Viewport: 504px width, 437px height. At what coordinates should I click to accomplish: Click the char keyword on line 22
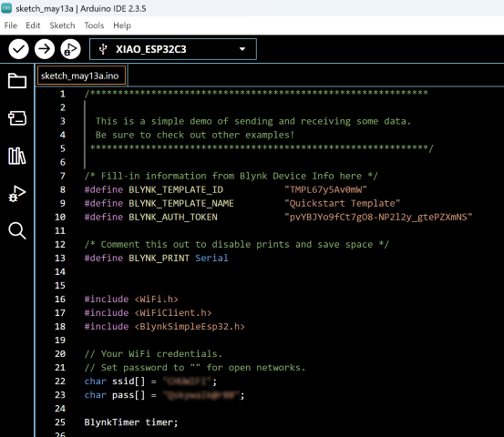[x=95, y=381]
